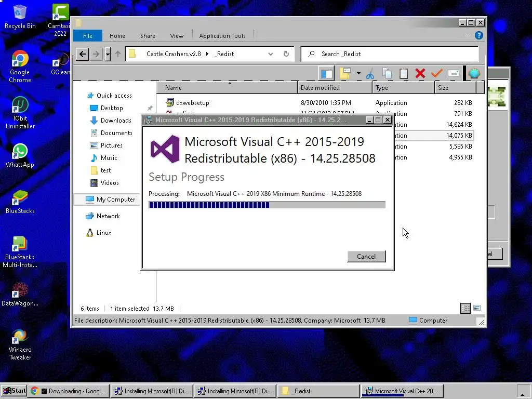Click the Properties card icon in toolbar
The height and width of the screenshot is (399, 532).
coord(454,73)
